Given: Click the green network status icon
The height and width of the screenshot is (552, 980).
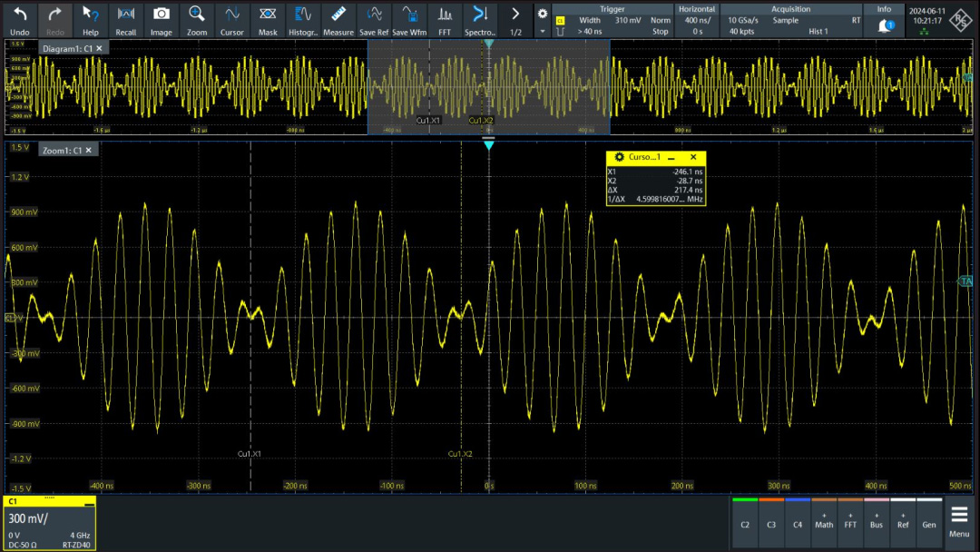Looking at the screenshot, I should point(924,31).
